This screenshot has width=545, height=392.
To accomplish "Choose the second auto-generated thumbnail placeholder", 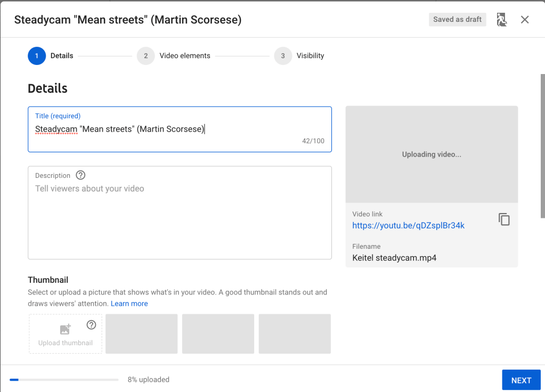I will [x=218, y=334].
